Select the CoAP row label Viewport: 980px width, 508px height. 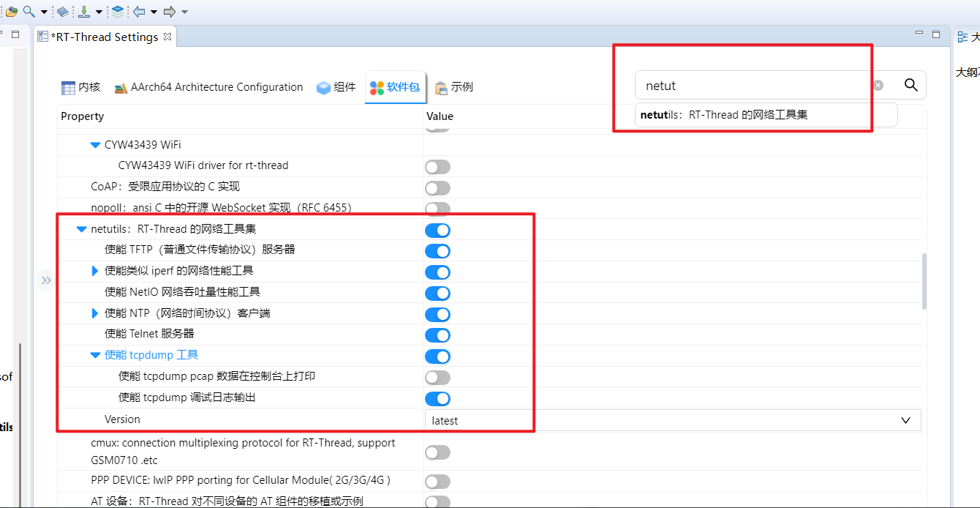coord(165,187)
